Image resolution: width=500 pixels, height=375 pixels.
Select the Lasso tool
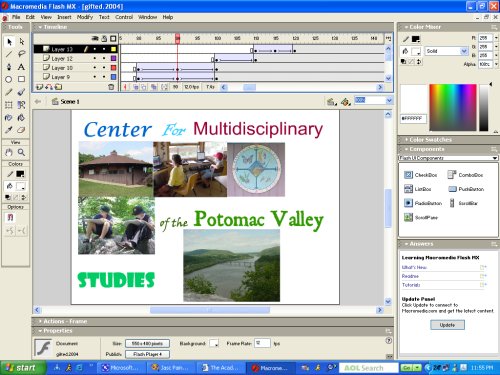click(22, 54)
